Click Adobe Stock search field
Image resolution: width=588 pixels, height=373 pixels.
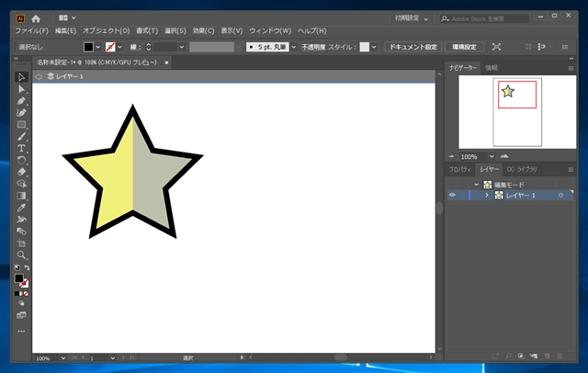click(x=484, y=18)
